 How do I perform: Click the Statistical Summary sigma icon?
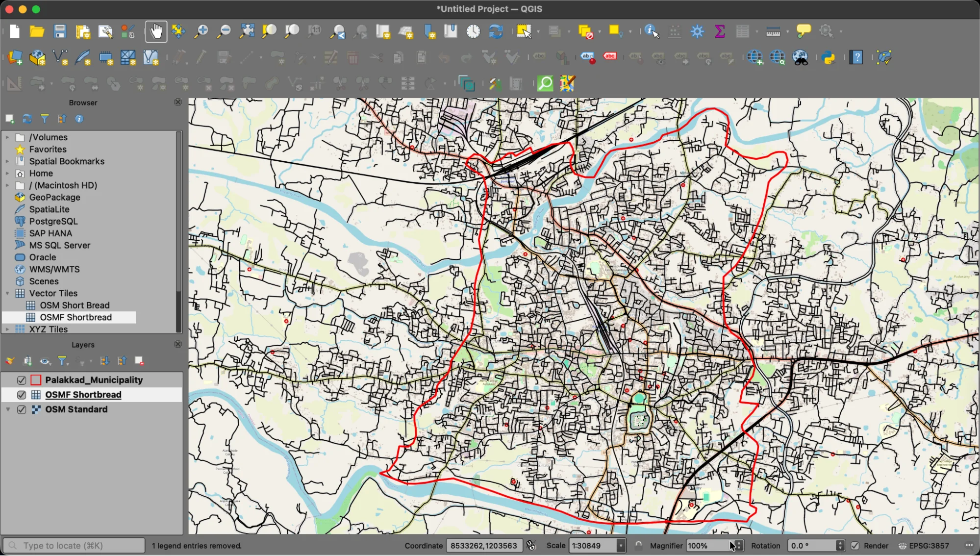pyautogui.click(x=719, y=31)
